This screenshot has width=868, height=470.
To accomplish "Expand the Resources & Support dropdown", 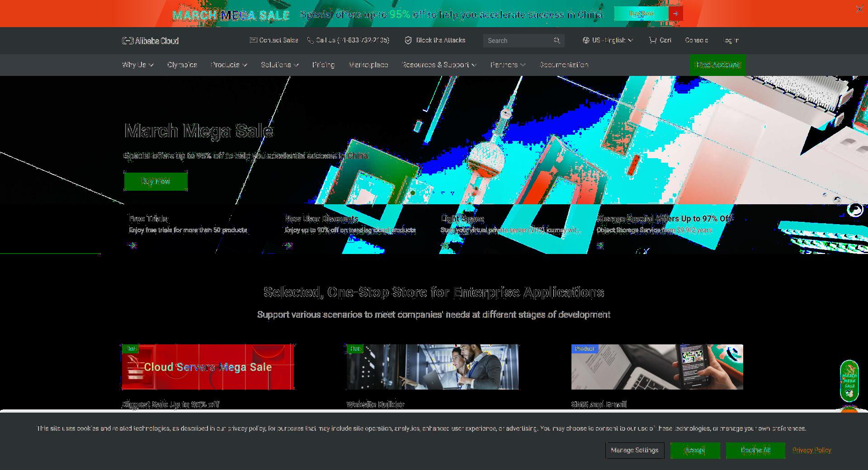I will pyautogui.click(x=439, y=65).
